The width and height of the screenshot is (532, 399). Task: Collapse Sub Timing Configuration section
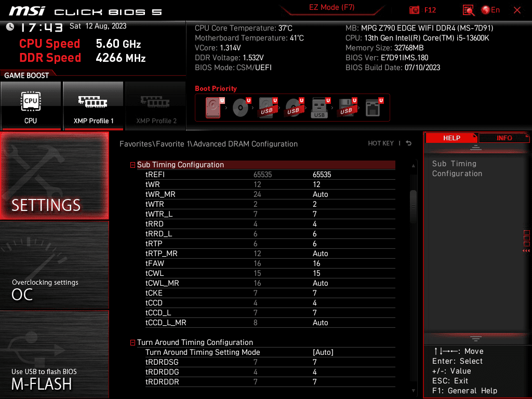(132, 165)
